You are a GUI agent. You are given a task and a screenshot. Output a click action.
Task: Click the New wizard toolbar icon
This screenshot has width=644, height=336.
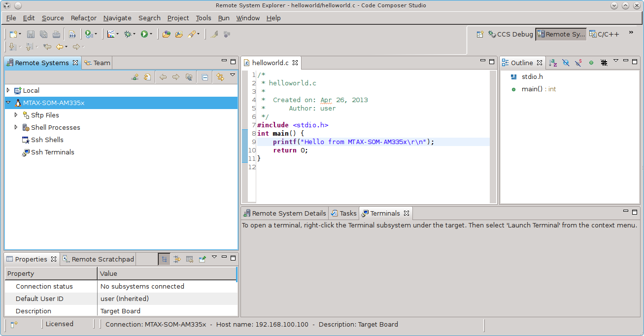[13, 34]
